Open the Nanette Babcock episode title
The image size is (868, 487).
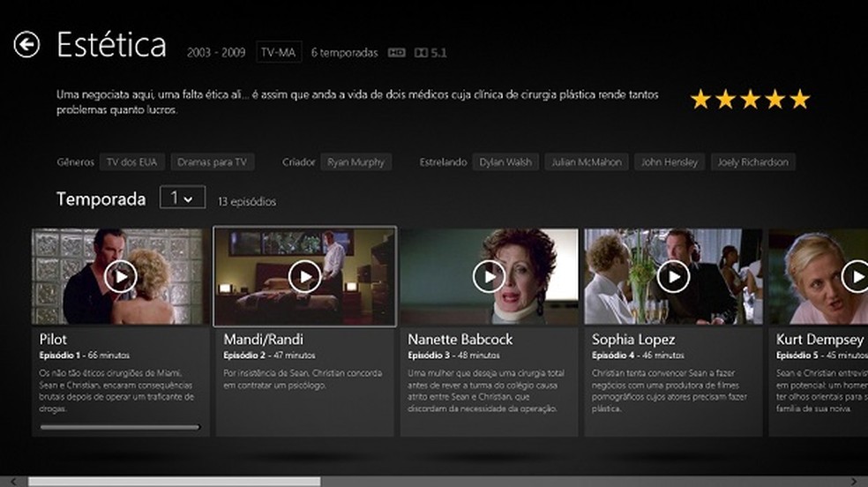tap(460, 340)
